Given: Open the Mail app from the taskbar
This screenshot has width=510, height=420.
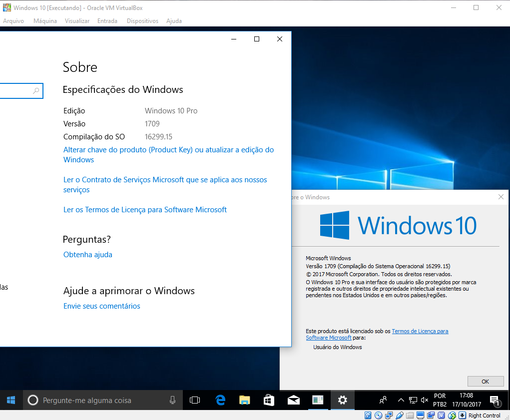Looking at the screenshot, I should pyautogui.click(x=293, y=400).
